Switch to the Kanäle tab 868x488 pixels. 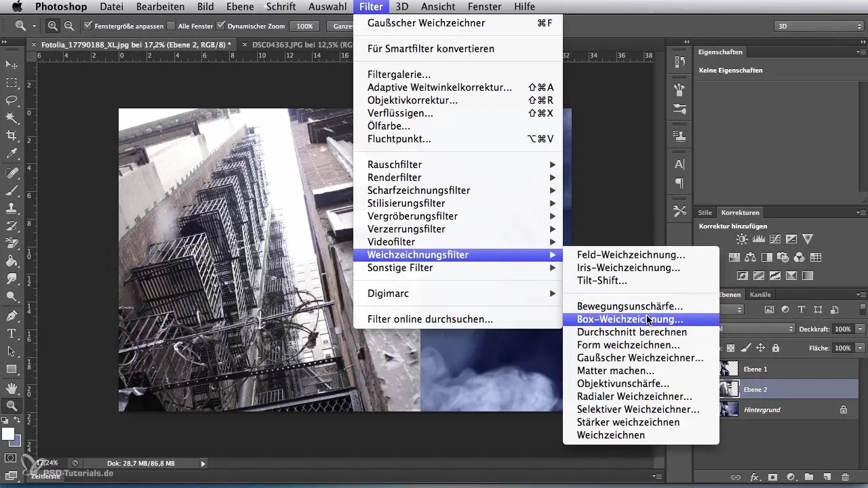tap(760, 295)
